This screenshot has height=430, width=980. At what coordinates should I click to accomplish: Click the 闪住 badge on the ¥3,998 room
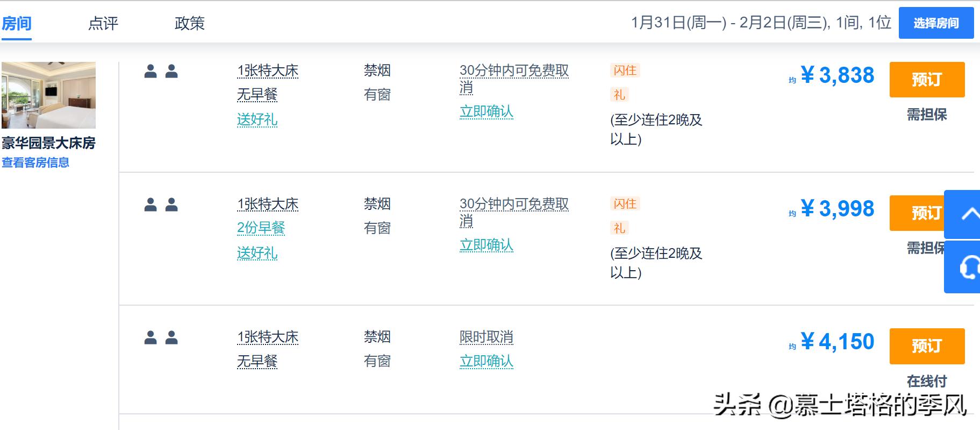pyautogui.click(x=623, y=205)
